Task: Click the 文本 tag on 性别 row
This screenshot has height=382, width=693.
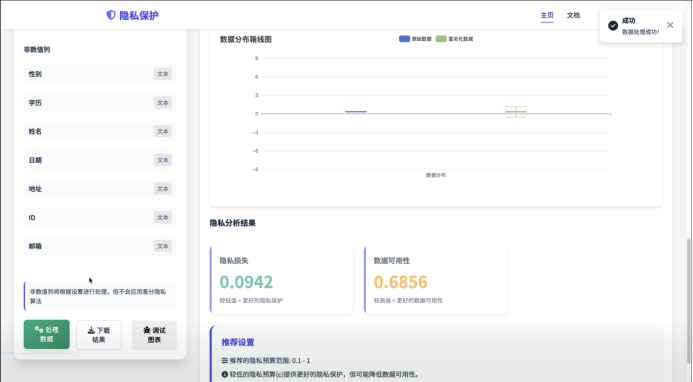Action: (163, 74)
